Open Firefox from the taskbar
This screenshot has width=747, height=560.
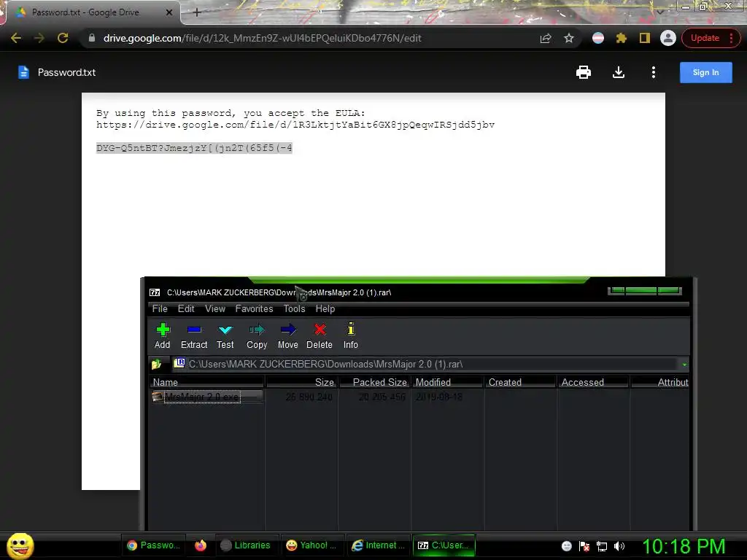[201, 545]
